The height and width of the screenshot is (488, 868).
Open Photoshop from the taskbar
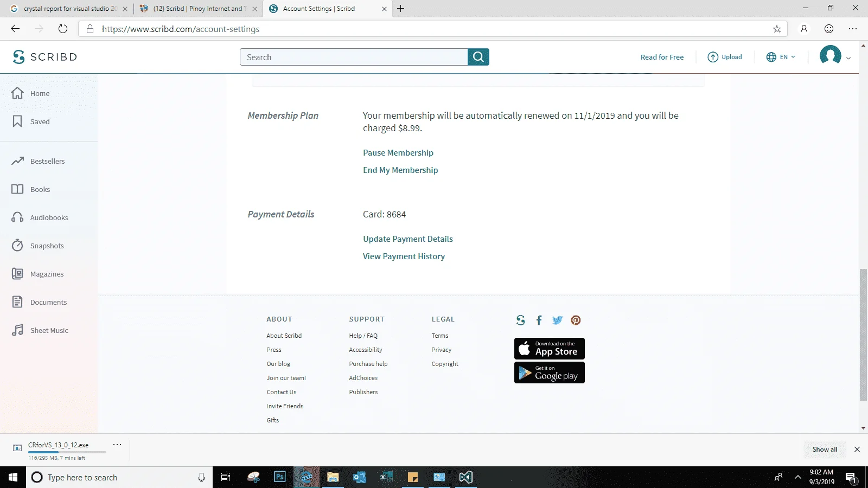pos(280,477)
